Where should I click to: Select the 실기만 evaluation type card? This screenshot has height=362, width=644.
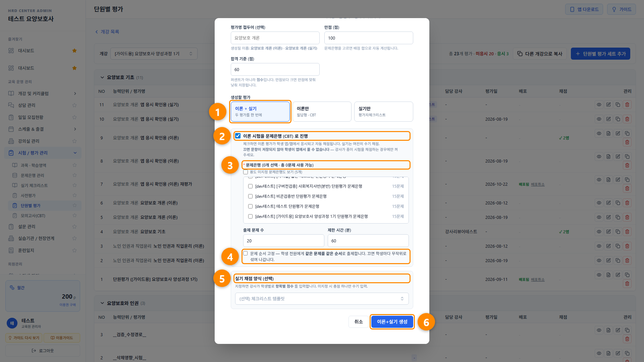click(384, 112)
